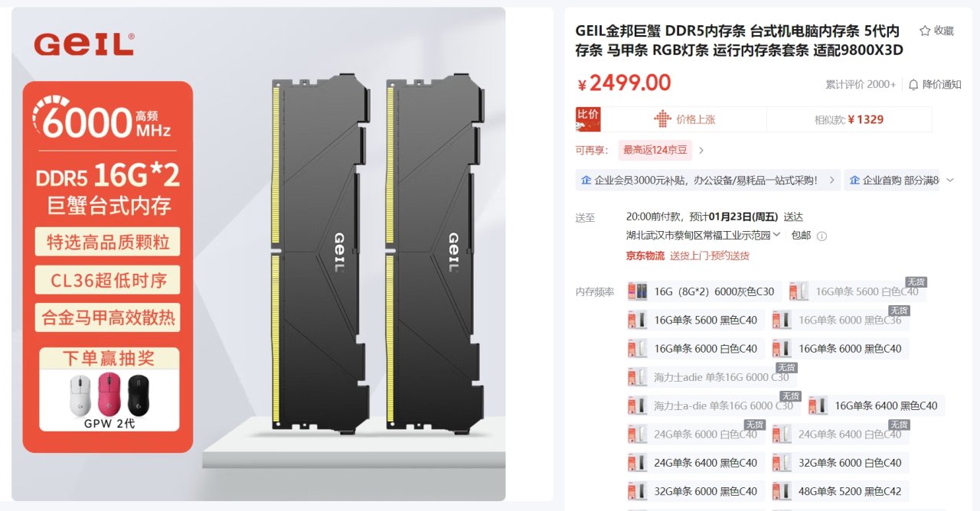Click the 价格上涨 price trend icon
980x511 pixels.
(x=662, y=119)
